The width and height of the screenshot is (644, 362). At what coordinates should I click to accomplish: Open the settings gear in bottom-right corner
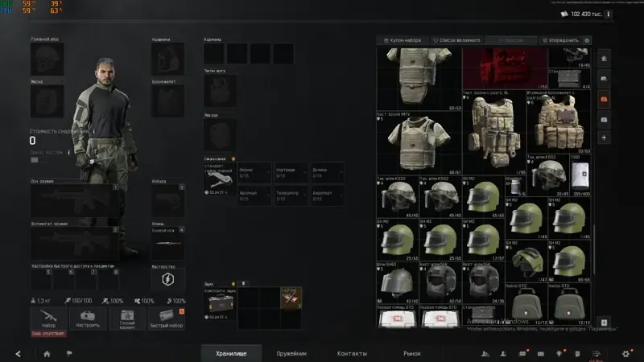click(625, 353)
